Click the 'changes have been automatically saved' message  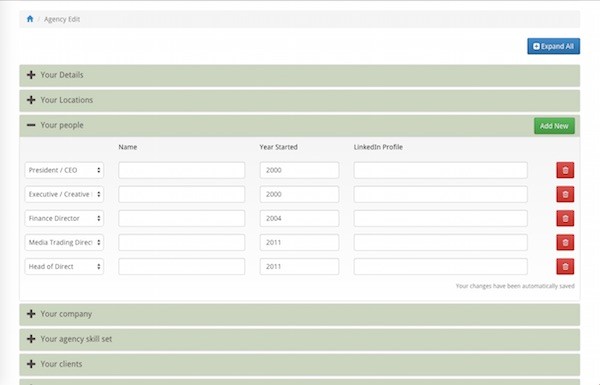(x=515, y=286)
